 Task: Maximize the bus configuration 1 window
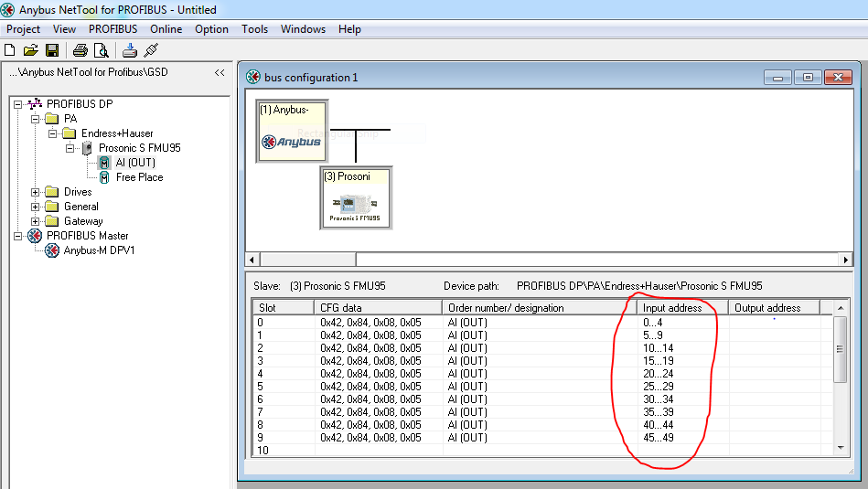808,78
